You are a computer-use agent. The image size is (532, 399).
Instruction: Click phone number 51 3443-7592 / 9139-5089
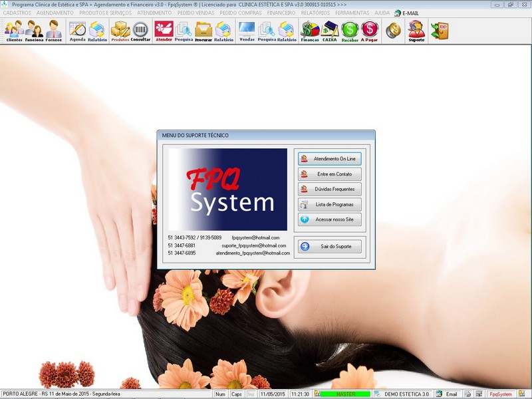[x=194, y=238]
